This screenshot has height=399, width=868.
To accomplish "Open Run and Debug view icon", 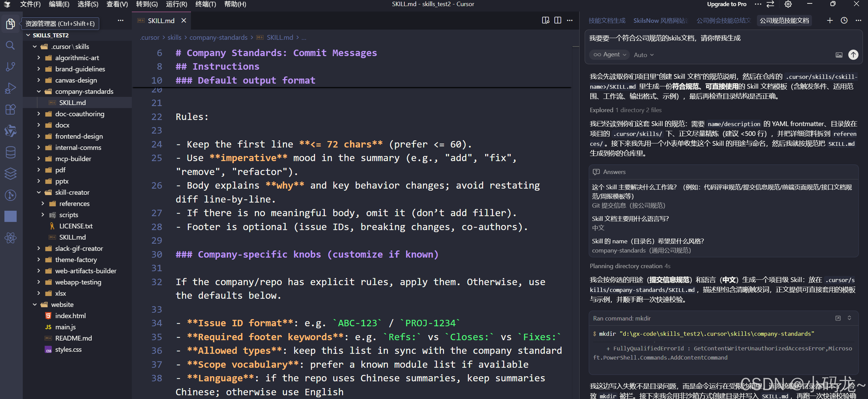I will pyautogui.click(x=10, y=88).
